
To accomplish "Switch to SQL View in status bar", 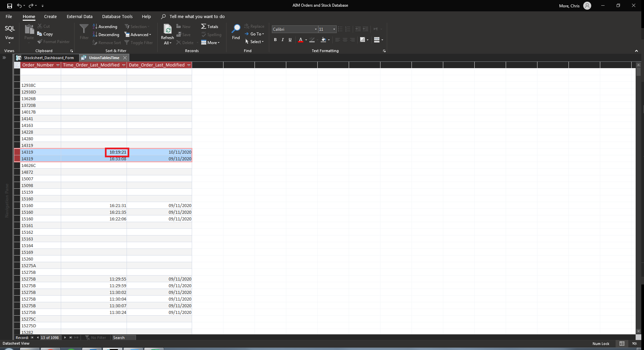I will click(635, 344).
